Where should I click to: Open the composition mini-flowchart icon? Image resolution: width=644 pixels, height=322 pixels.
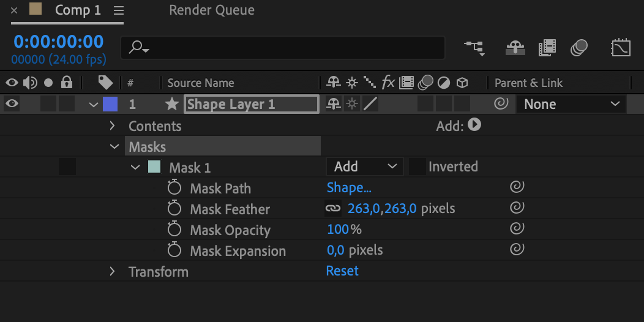click(474, 48)
